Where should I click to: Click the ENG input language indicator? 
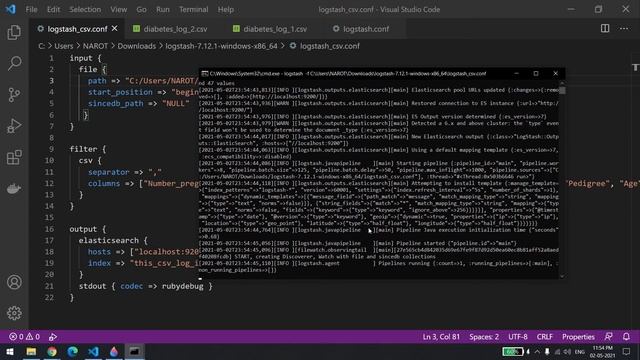tap(580, 351)
